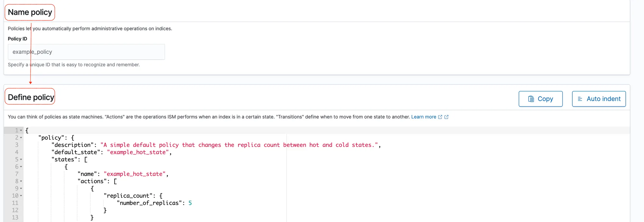The width and height of the screenshot is (644, 222).
Task: Collapse the "actions" array fold arrow on line 8
Action: [21, 181]
